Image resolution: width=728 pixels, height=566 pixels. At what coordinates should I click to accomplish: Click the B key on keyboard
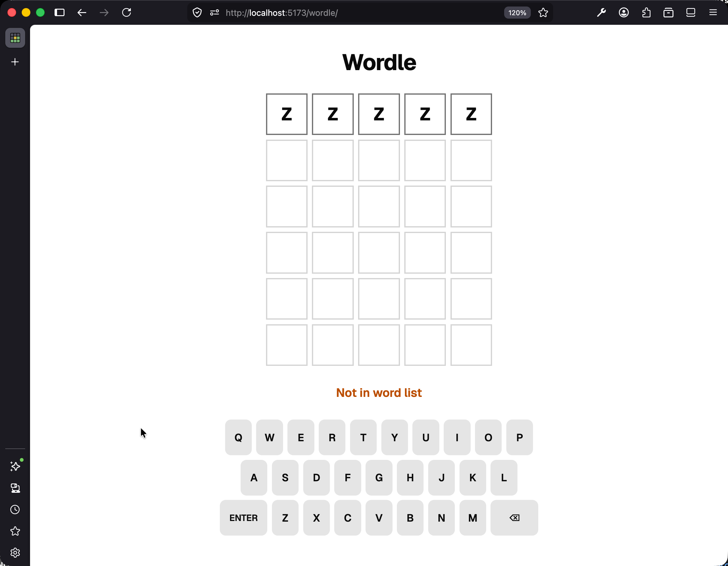point(410,518)
